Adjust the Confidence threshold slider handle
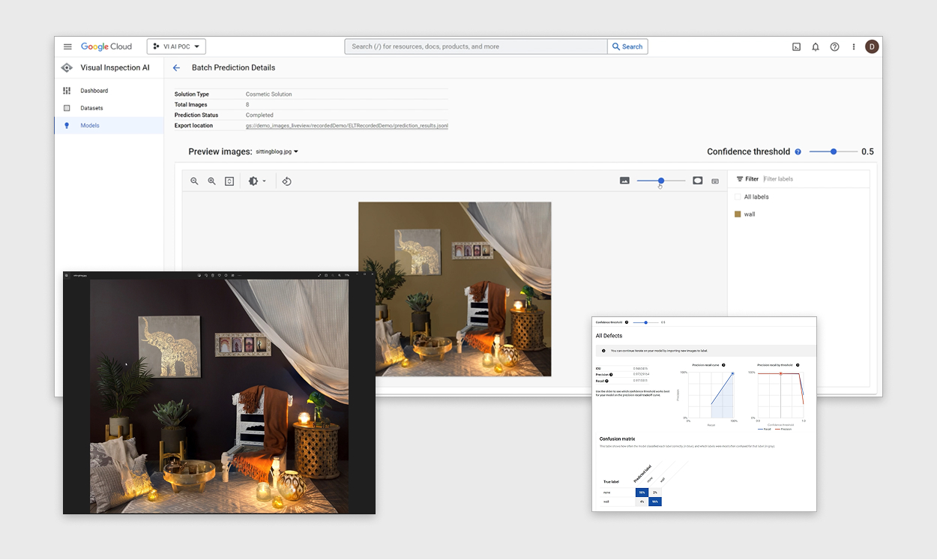937x560 pixels. (834, 151)
